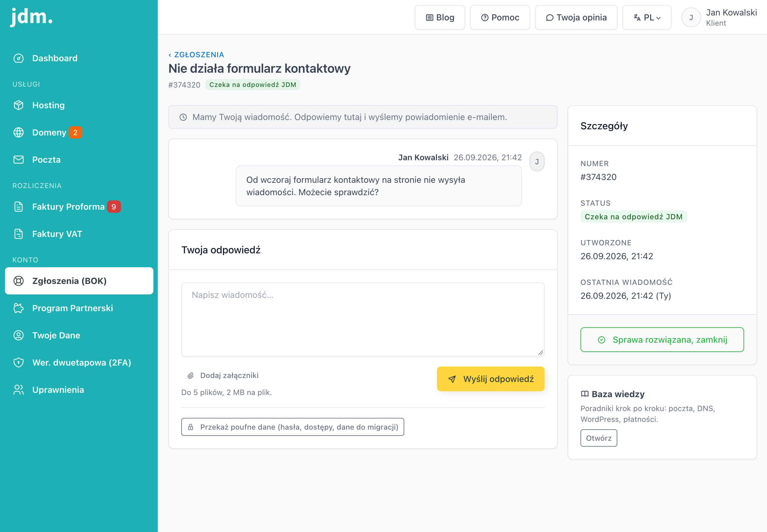Click the red 9 badge on Faktury Proforma
Viewport: 767px width, 532px height.
114,207
